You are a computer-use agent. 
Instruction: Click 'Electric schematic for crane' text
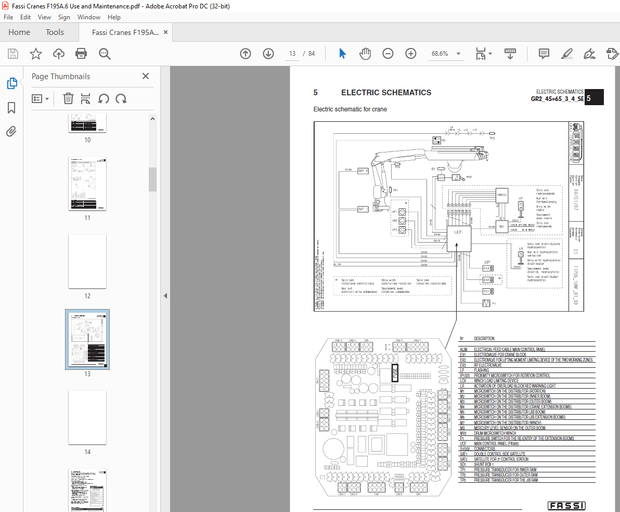(350, 109)
